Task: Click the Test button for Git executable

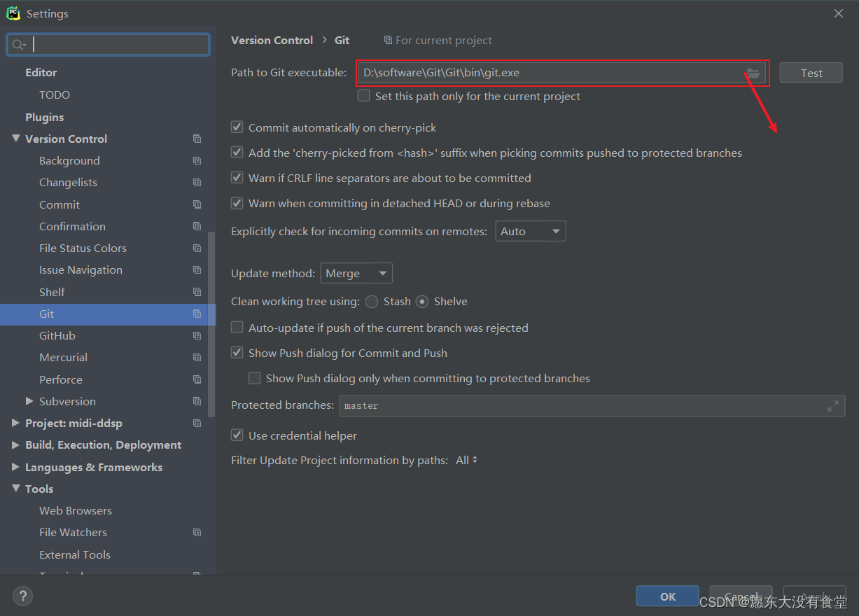Action: (811, 73)
